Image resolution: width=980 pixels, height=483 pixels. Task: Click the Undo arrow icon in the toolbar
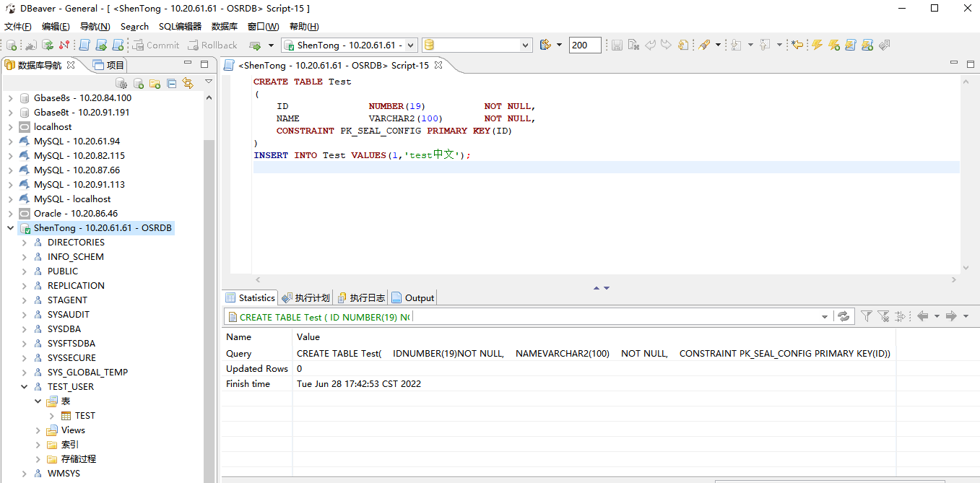pos(650,45)
